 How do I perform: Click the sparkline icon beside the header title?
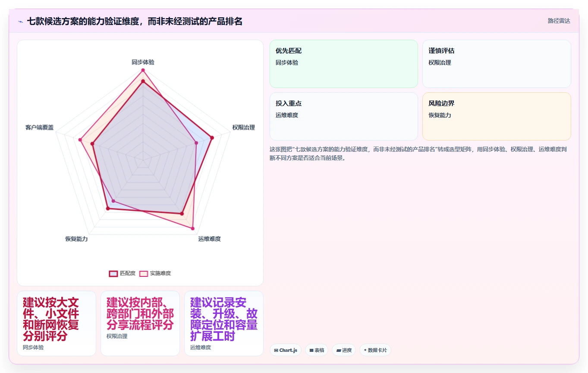coord(20,21)
